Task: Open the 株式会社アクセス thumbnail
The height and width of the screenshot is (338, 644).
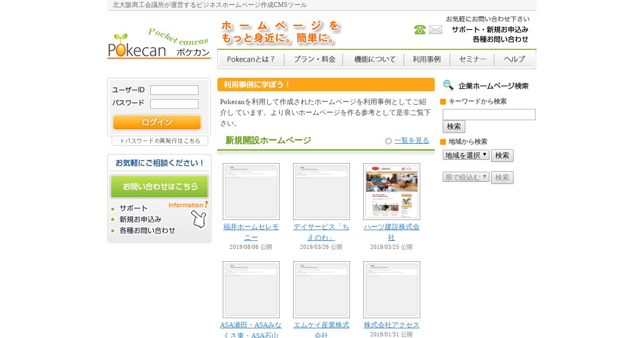Action: [392, 290]
